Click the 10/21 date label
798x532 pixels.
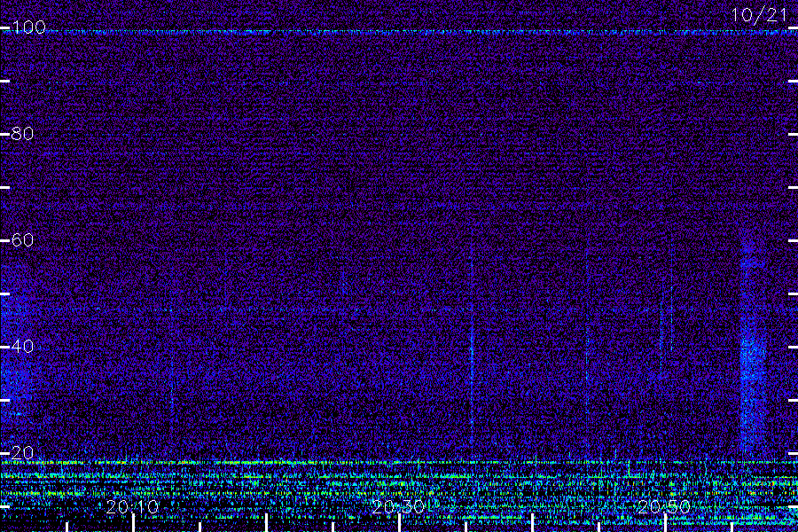(759, 15)
